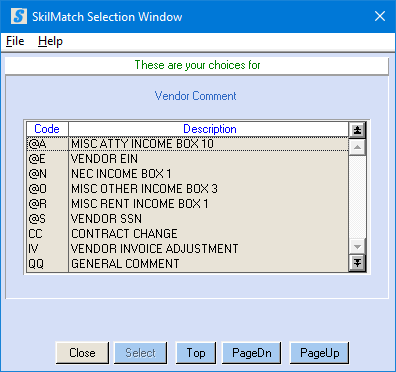Select the GENERAL COMMENT description

(125, 264)
